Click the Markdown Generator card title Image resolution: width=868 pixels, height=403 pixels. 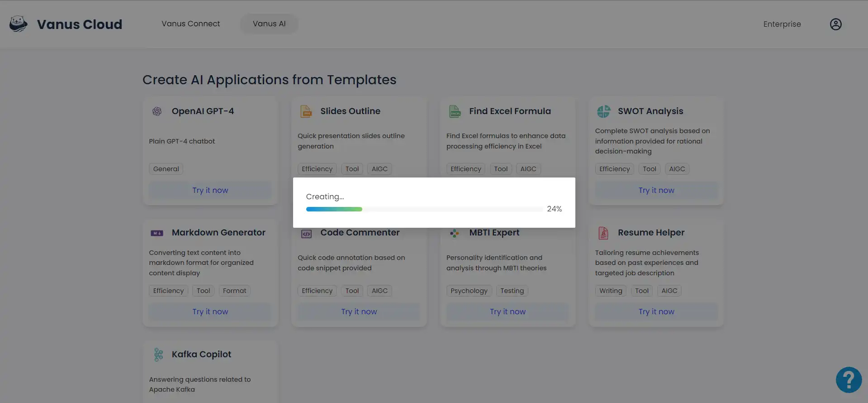point(218,232)
